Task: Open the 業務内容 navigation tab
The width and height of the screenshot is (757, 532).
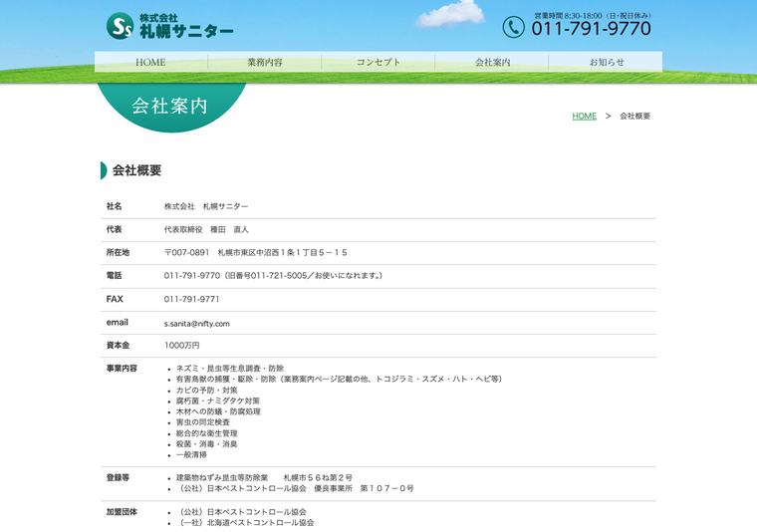Action: 265,62
